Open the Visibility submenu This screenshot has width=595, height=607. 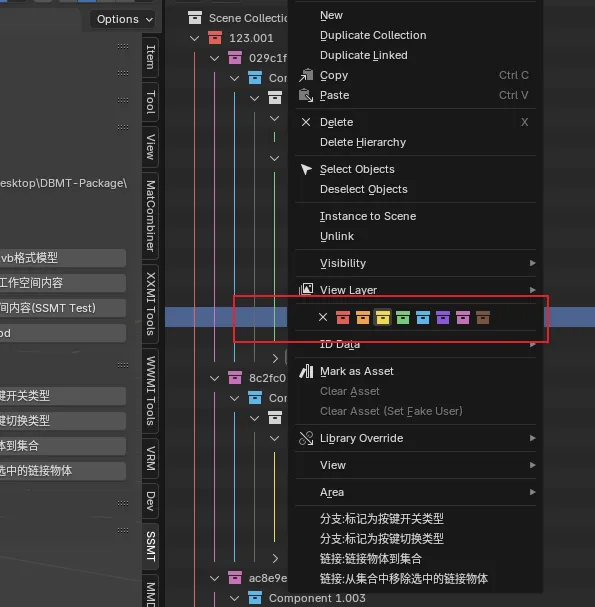[x=416, y=263]
